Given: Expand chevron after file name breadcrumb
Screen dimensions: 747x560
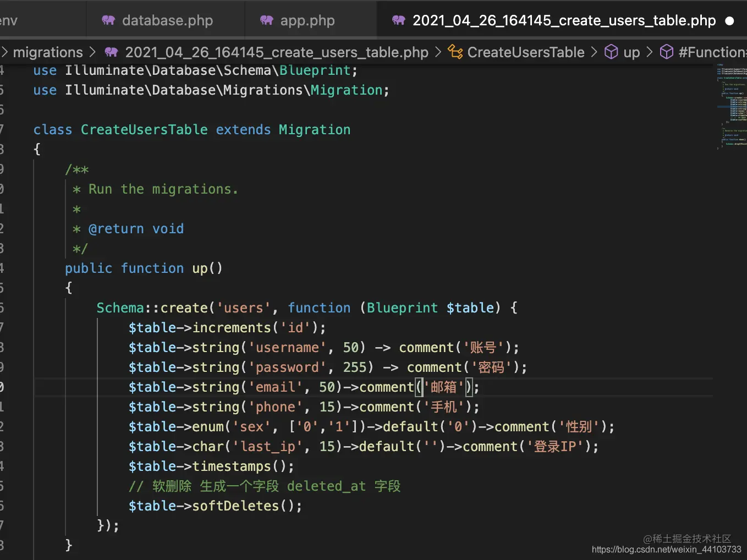Looking at the screenshot, I should (x=438, y=52).
